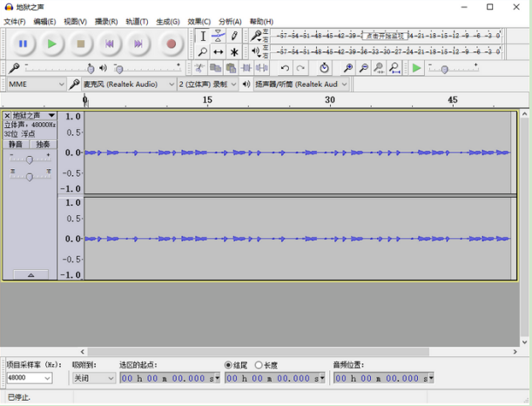This screenshot has height=406, width=532.
Task: Skip to end of track
Action: pos(138,44)
